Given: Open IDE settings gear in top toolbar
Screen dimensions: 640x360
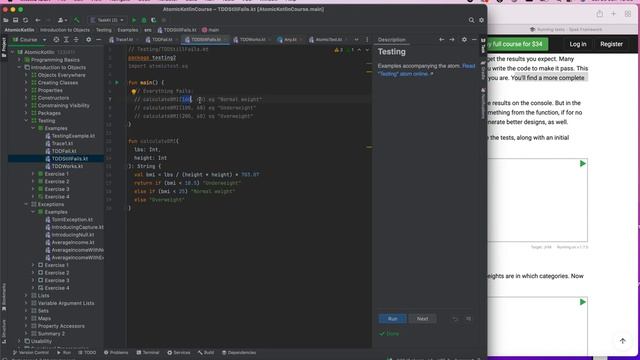Looking at the screenshot, I should [x=481, y=20].
